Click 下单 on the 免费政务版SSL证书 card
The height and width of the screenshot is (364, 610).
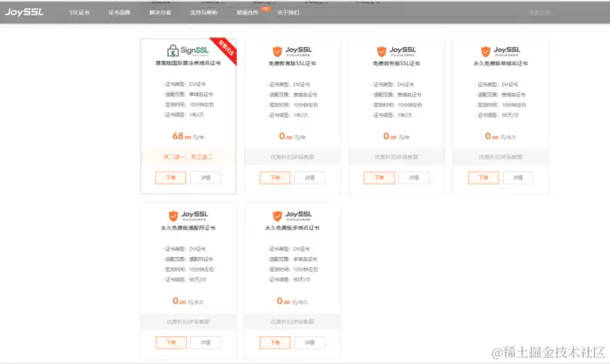(379, 178)
